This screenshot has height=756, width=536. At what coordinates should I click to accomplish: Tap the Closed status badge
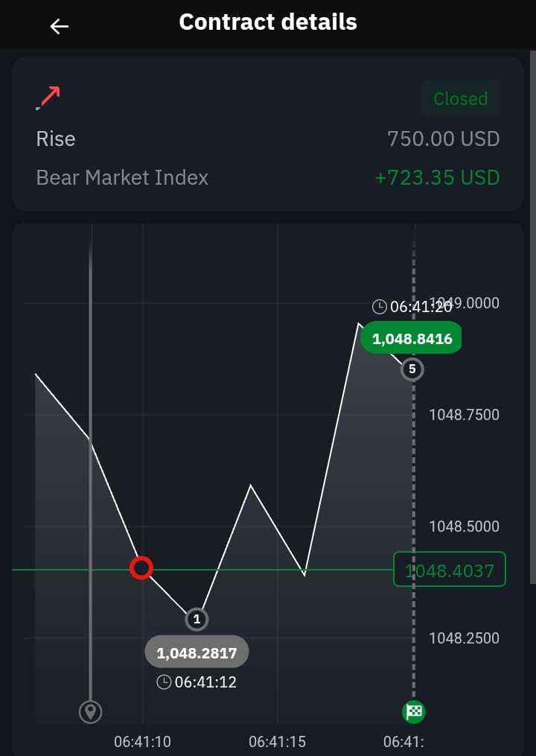461,98
